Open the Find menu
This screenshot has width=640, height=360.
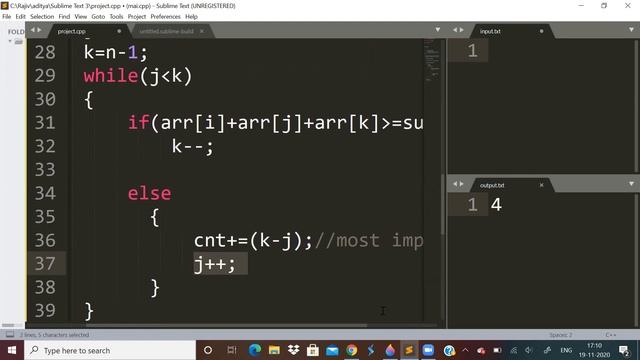64,17
